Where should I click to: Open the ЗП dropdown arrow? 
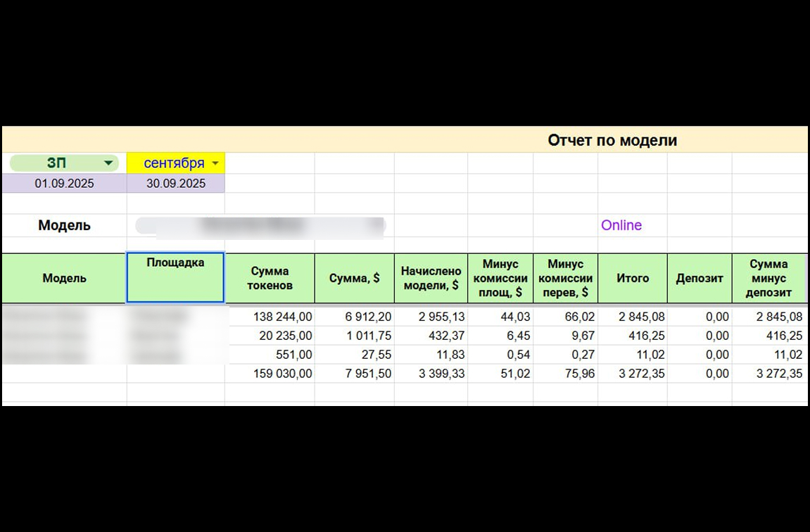(x=108, y=163)
